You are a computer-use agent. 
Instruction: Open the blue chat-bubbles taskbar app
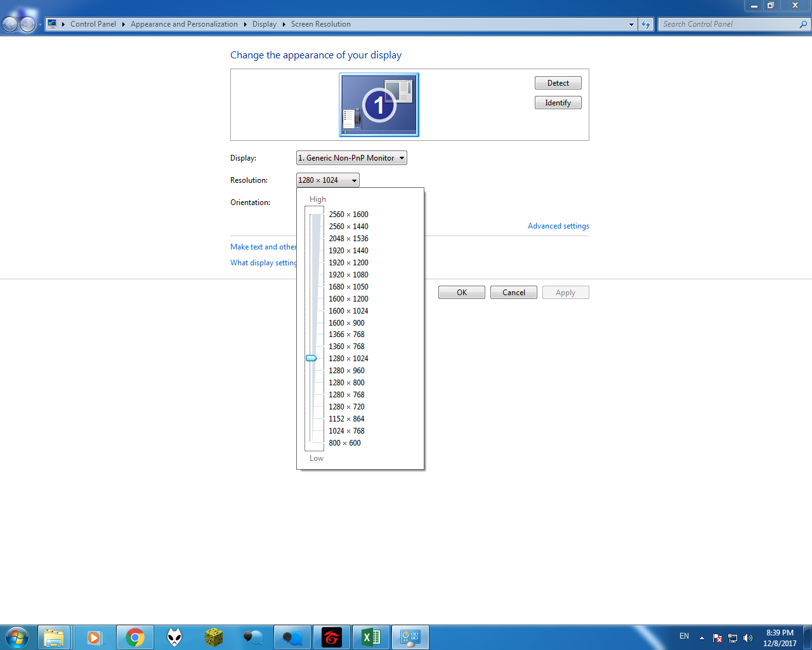pos(292,637)
